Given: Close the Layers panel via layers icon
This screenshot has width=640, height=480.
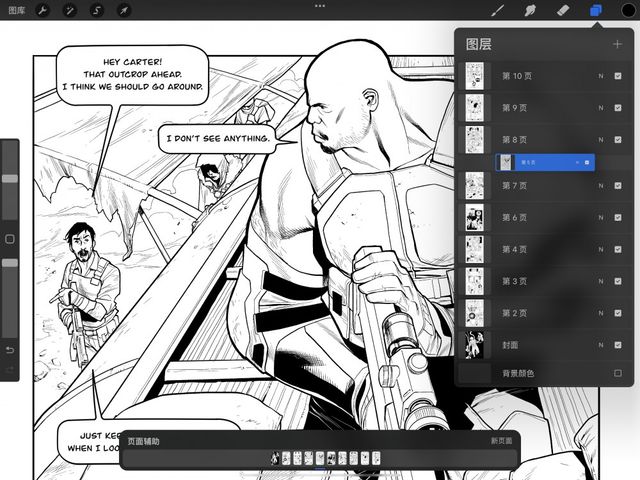Looking at the screenshot, I should point(596,10).
